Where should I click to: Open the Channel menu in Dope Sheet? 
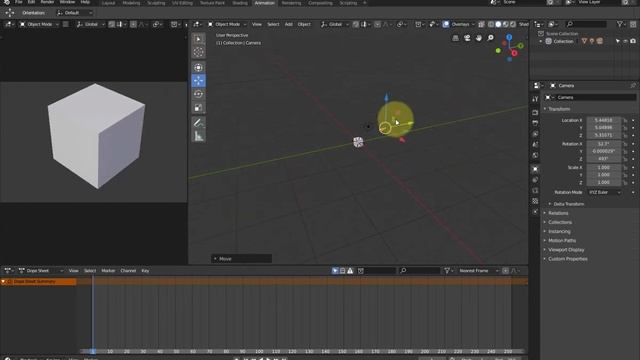pyautogui.click(x=128, y=271)
